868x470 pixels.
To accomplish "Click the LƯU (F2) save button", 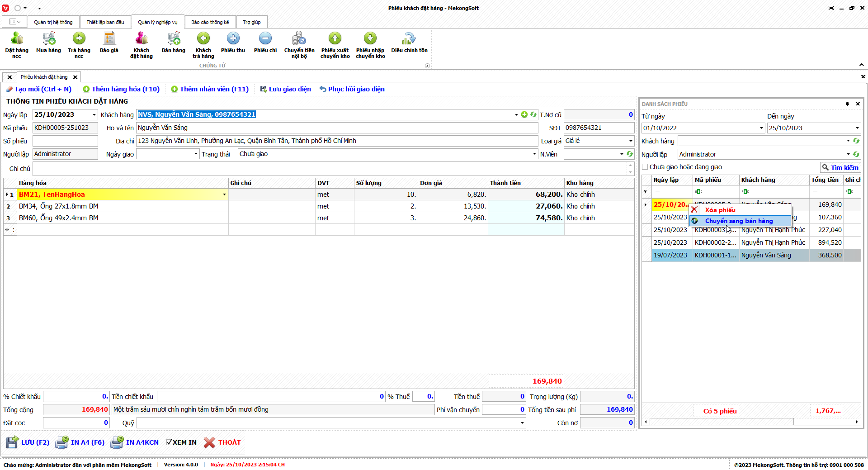I will coord(28,442).
